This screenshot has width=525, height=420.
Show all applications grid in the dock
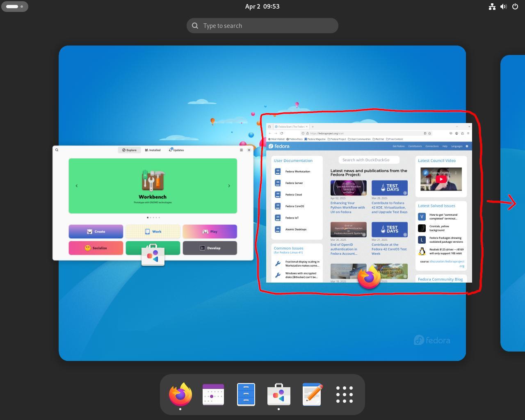pyautogui.click(x=345, y=395)
